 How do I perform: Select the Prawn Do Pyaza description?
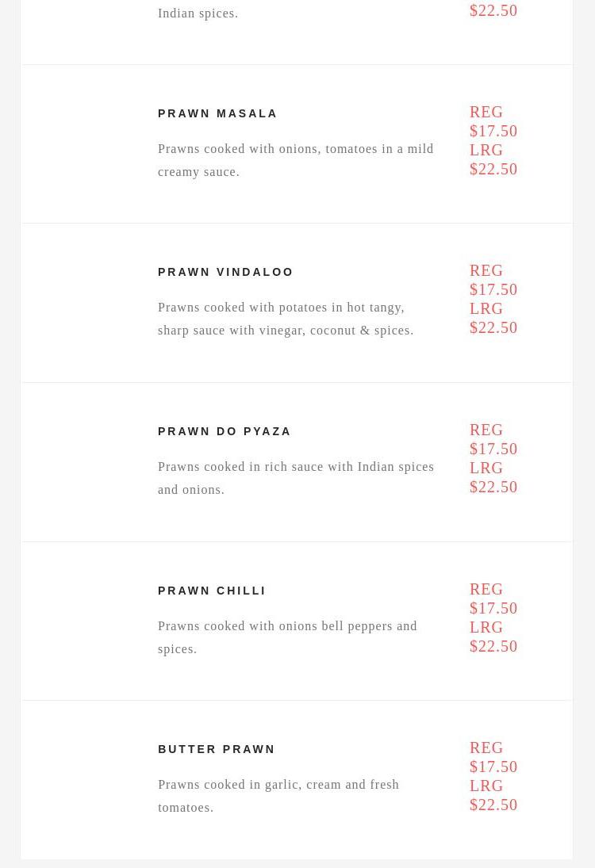(x=295, y=478)
